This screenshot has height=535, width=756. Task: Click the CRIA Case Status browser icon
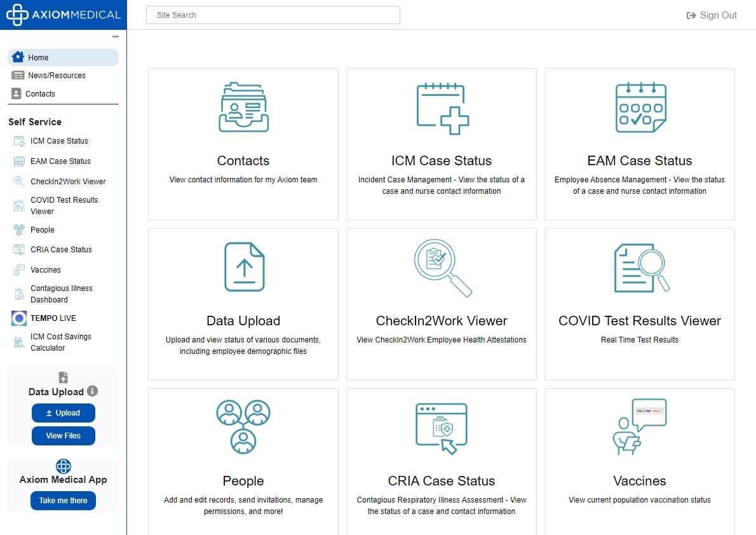(442, 428)
